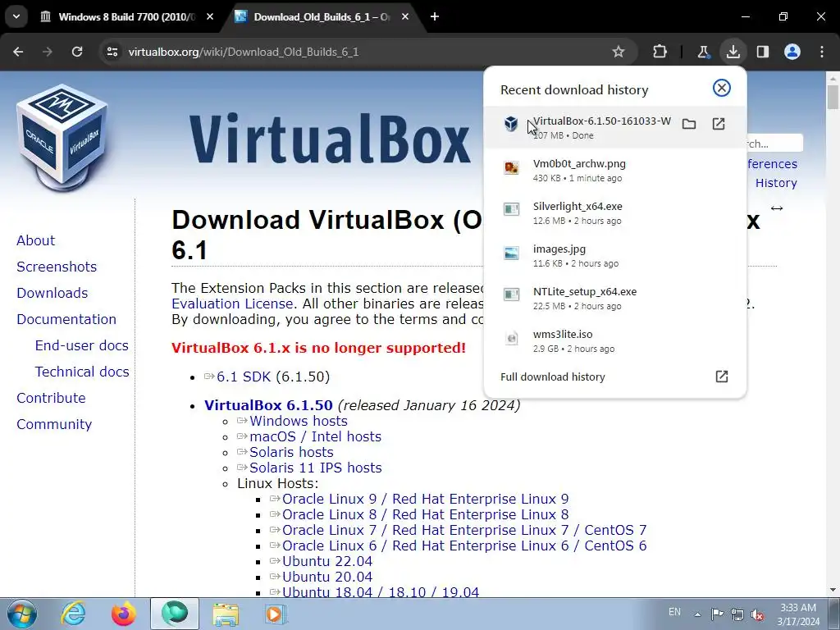
Task: Toggle the downloads toolbar icon
Action: tap(733, 52)
